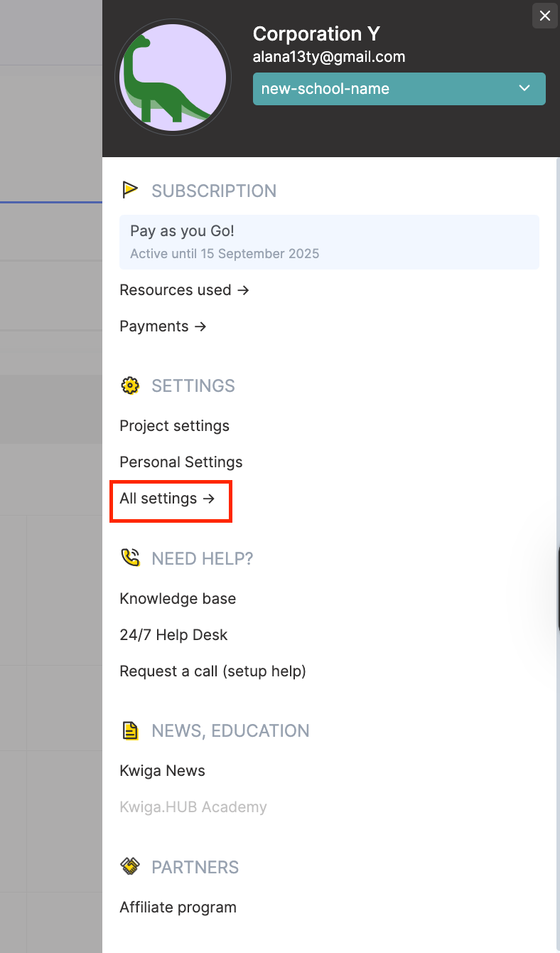Open the Knowledge base

(178, 599)
